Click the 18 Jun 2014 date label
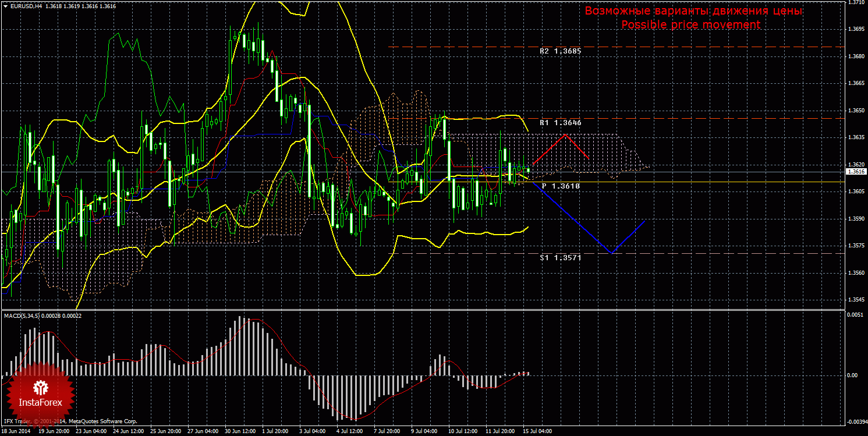The image size is (868, 436). pos(16,431)
